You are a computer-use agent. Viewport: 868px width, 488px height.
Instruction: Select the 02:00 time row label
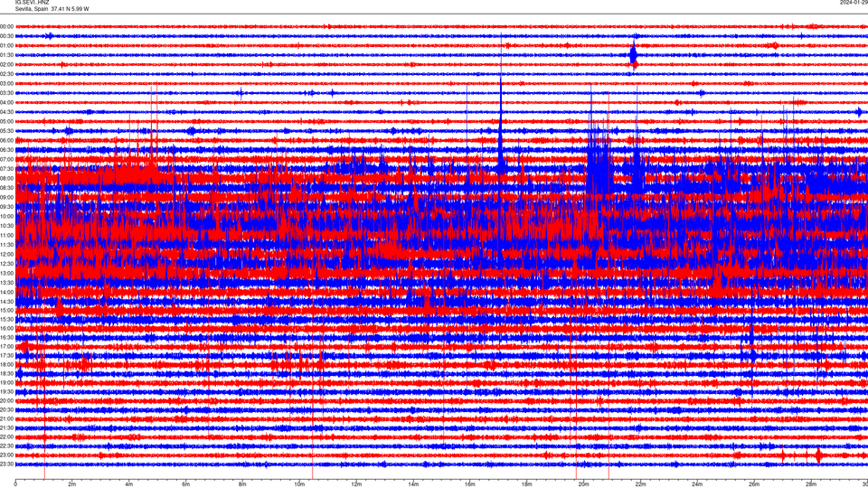[x=6, y=65]
